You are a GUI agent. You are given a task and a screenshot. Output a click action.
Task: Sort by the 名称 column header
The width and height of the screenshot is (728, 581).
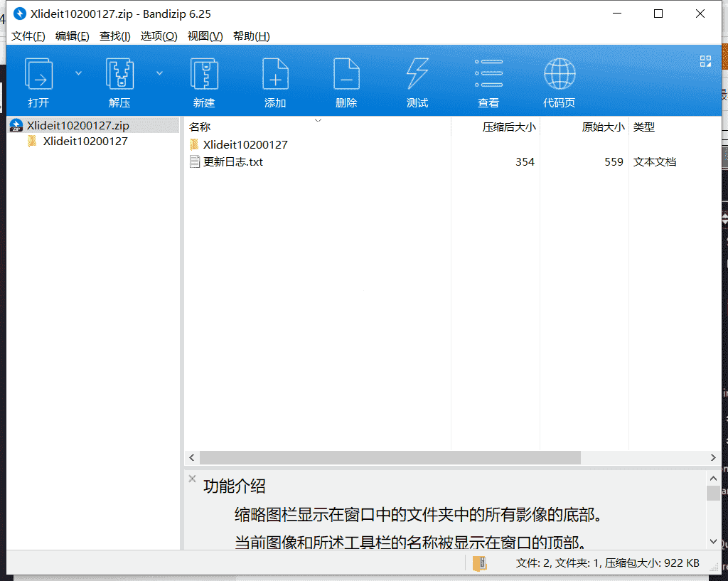(317, 127)
